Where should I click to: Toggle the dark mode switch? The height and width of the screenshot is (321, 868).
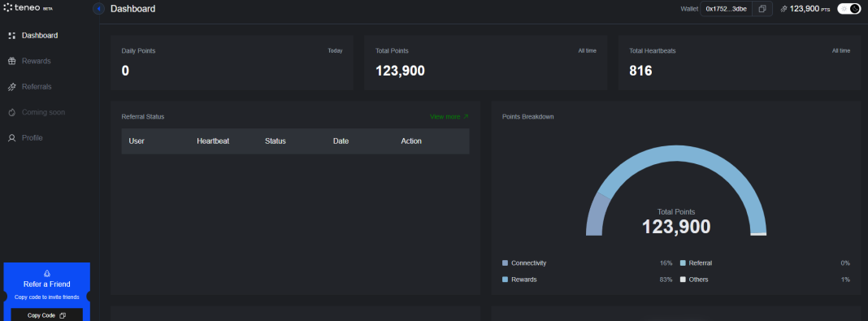pyautogui.click(x=848, y=8)
